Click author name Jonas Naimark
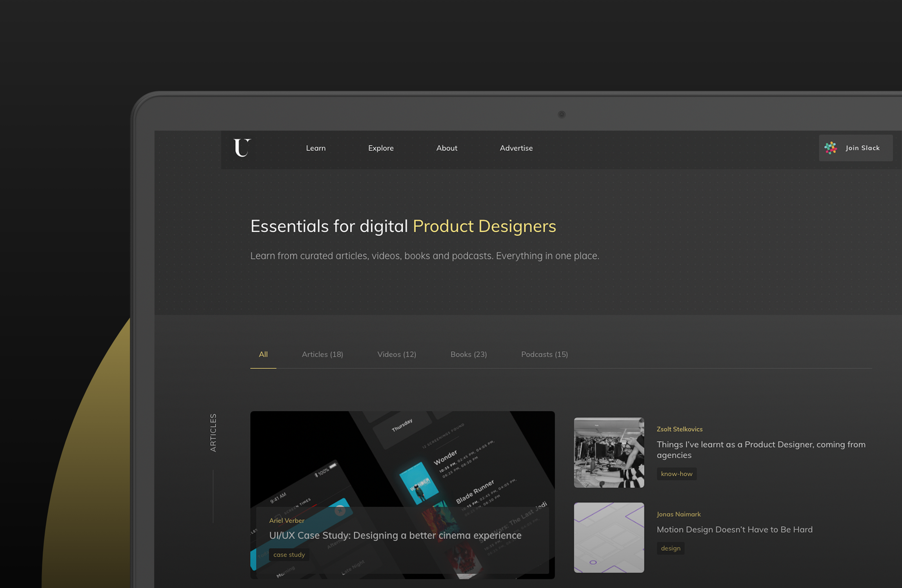 tap(678, 514)
